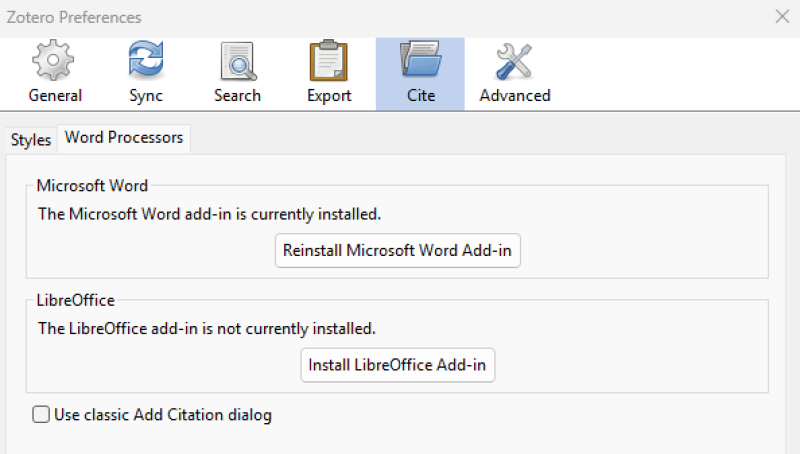Close the Zotero Preferences window

pos(782,16)
